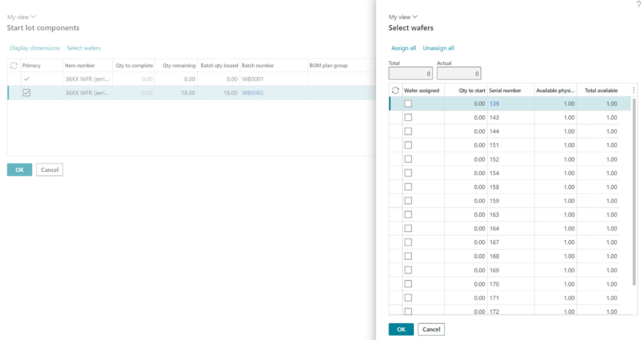Open Select wafers grid column options
The image size is (644, 340).
[x=634, y=91]
